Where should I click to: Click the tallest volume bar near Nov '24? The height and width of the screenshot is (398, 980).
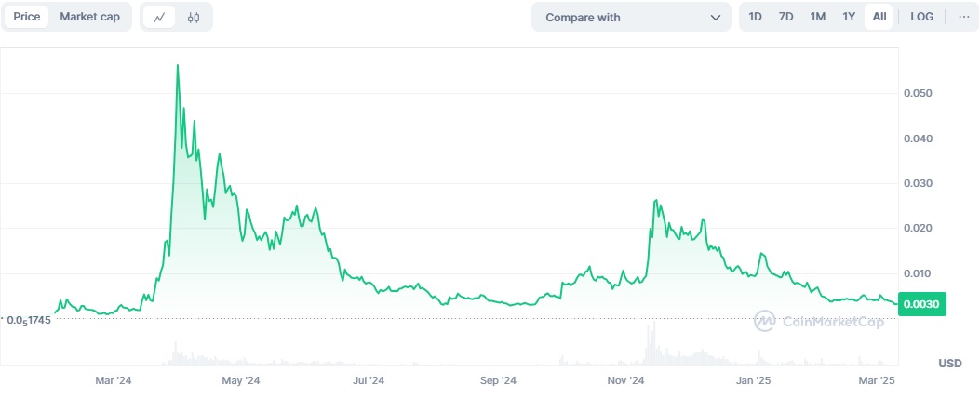[654, 343]
